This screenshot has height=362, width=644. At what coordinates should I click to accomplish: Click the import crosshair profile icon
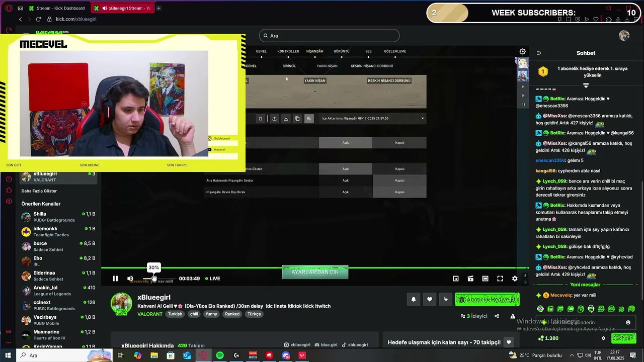[286, 119]
